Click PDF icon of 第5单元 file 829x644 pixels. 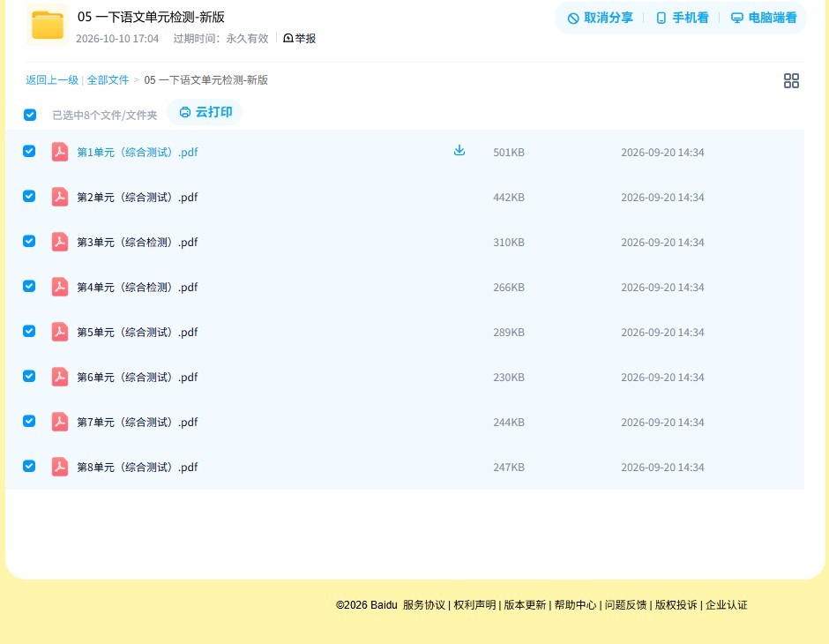coord(60,332)
